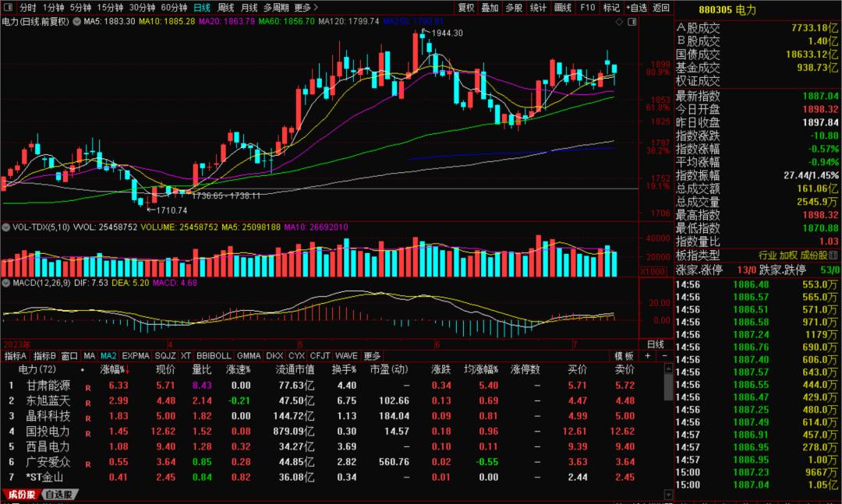Click the 复权 button
This screenshot has width=842, height=504.
tap(465, 8)
